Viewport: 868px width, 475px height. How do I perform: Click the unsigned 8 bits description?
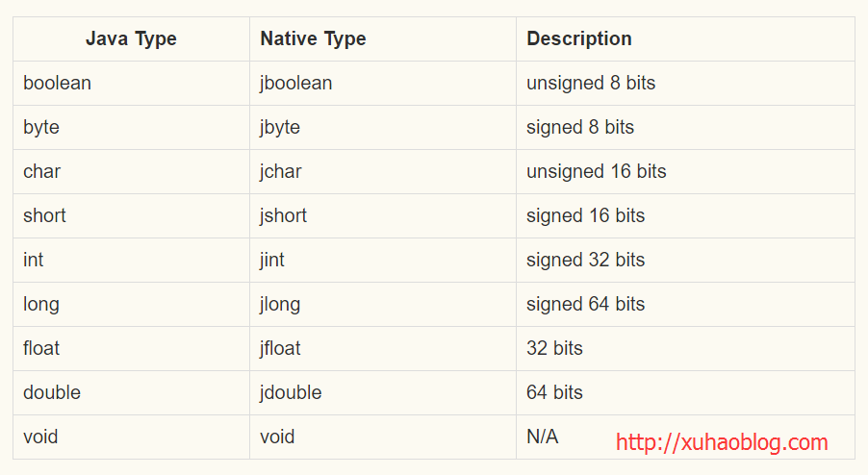click(x=591, y=84)
